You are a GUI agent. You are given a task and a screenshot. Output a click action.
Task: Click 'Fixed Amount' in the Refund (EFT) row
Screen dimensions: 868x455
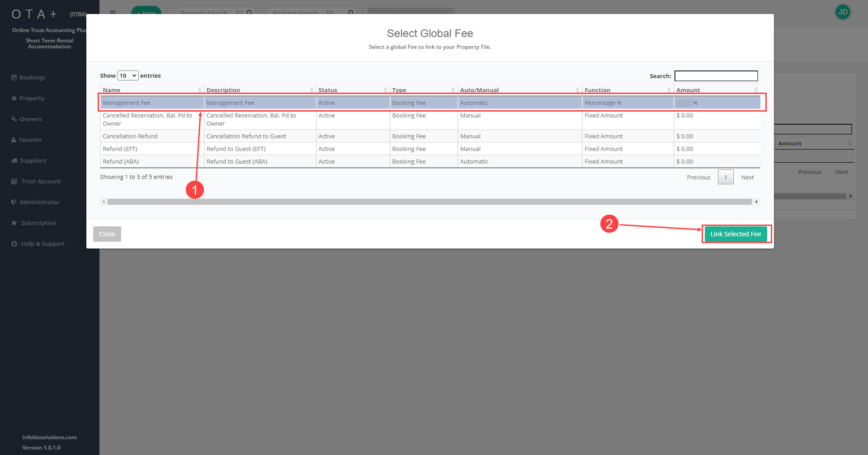click(x=604, y=149)
